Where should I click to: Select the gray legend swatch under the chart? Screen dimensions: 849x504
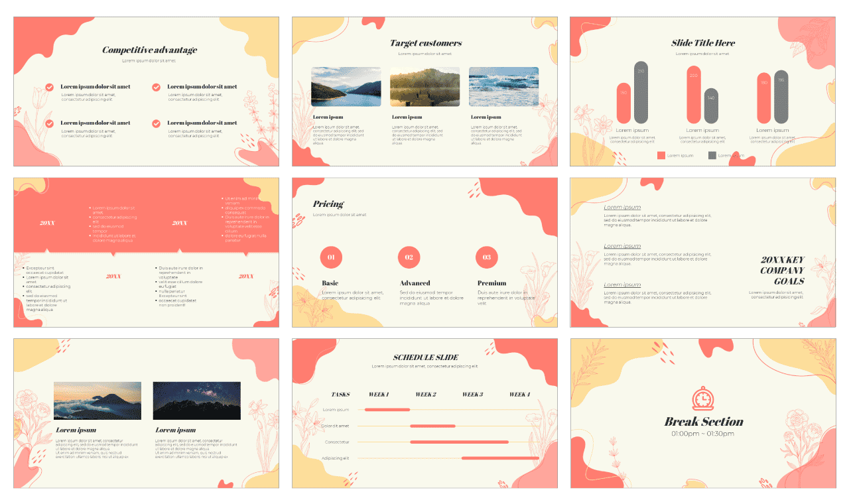tap(712, 155)
